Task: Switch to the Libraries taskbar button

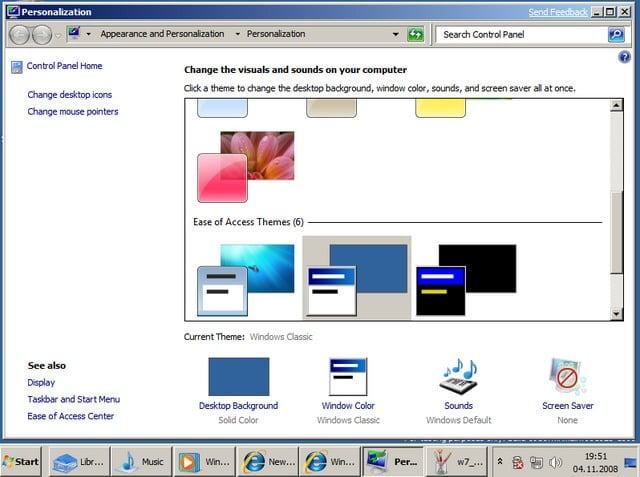Action: 79,462
